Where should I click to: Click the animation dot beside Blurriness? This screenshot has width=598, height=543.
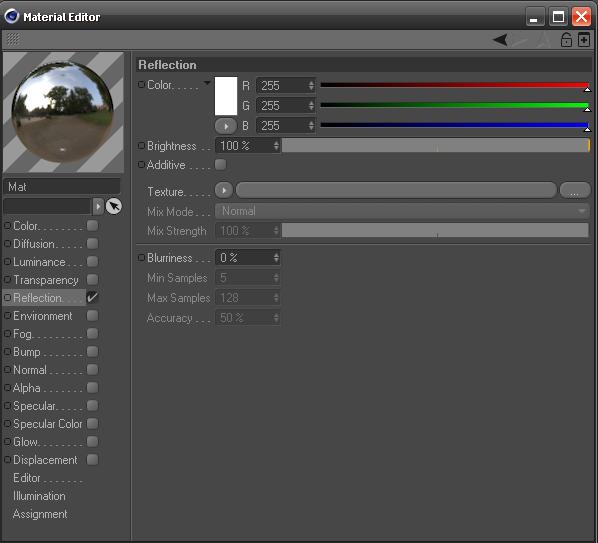click(x=141, y=258)
